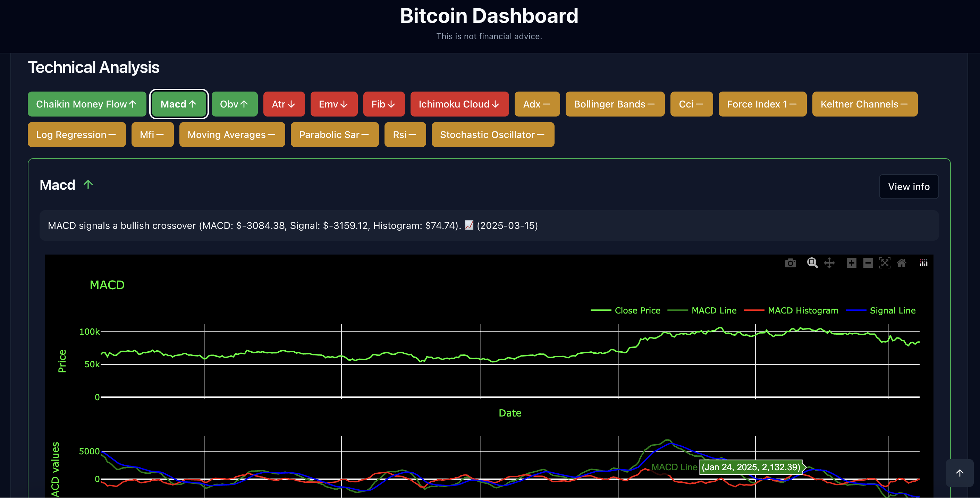This screenshot has width=980, height=498.
Task: Select the Pan tool in the chart modebar
Action: coord(829,263)
